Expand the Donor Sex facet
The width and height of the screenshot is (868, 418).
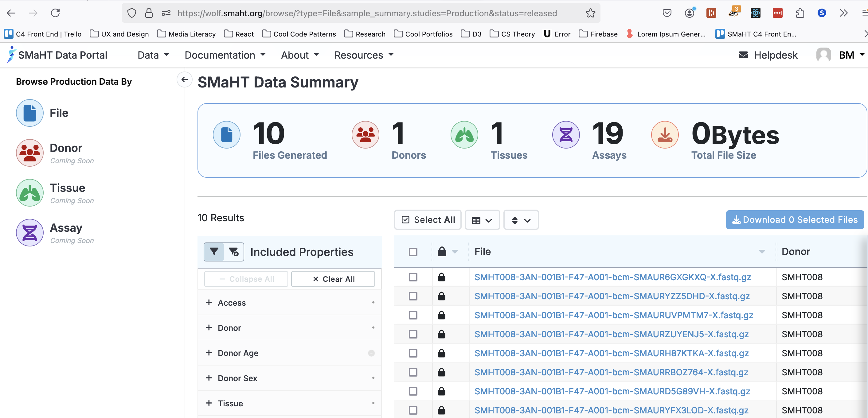(289, 378)
